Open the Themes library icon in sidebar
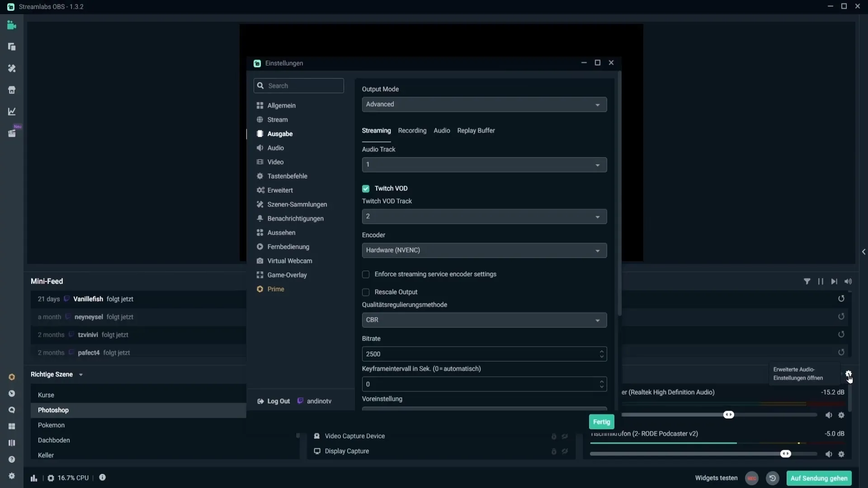Viewport: 868px width, 488px height. tap(12, 68)
